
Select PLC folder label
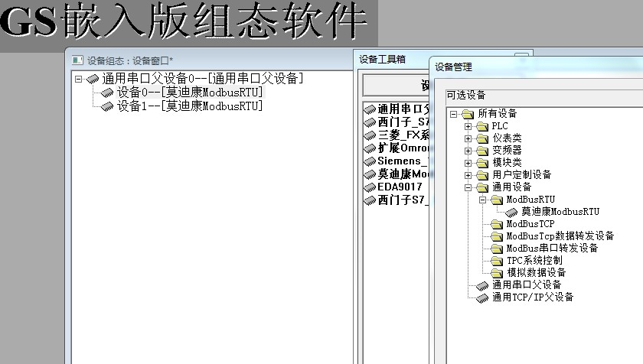[x=500, y=125]
